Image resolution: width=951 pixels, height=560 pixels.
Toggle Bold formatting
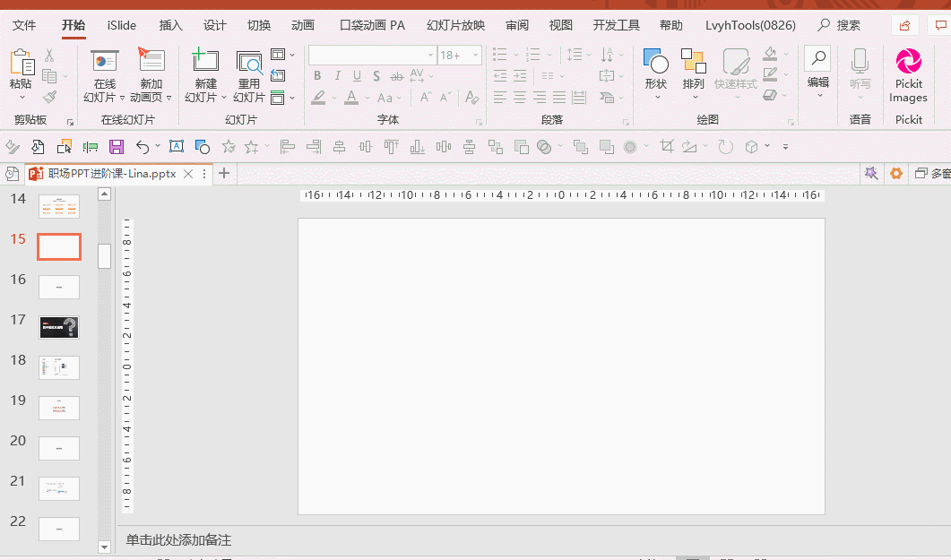click(317, 76)
